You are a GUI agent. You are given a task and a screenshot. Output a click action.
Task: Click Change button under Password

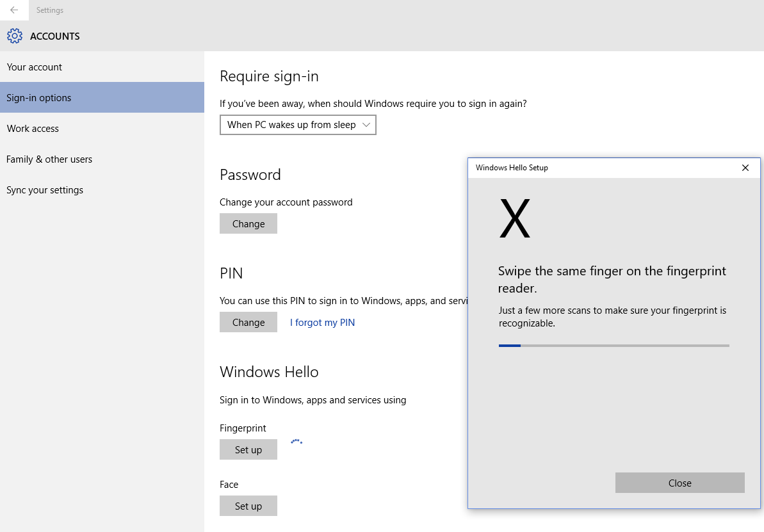click(248, 223)
